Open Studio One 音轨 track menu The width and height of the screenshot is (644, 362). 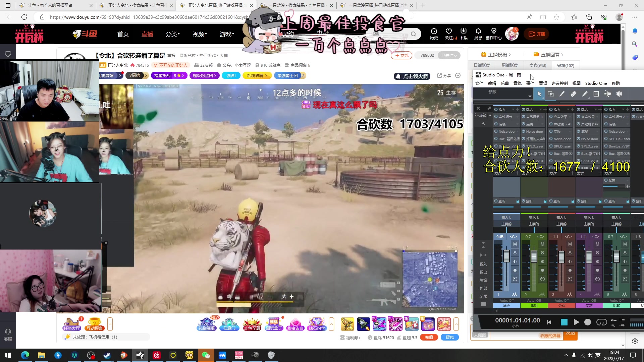tap(518, 83)
